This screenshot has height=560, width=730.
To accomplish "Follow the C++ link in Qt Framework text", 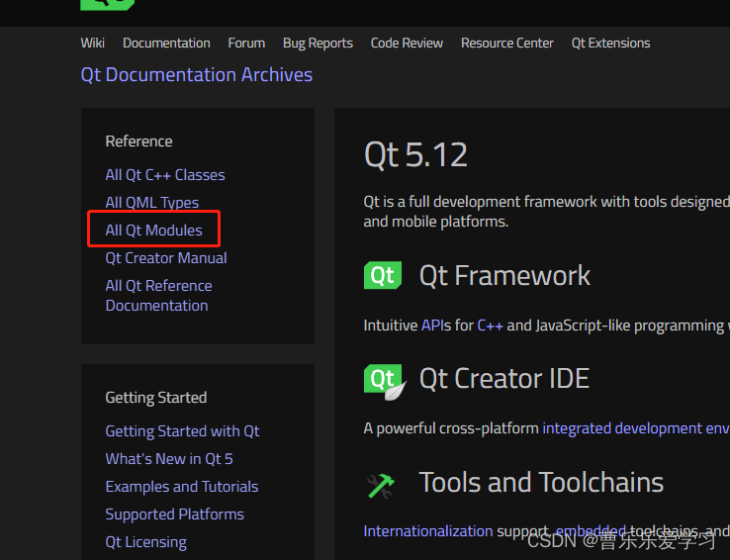I will (491, 326).
